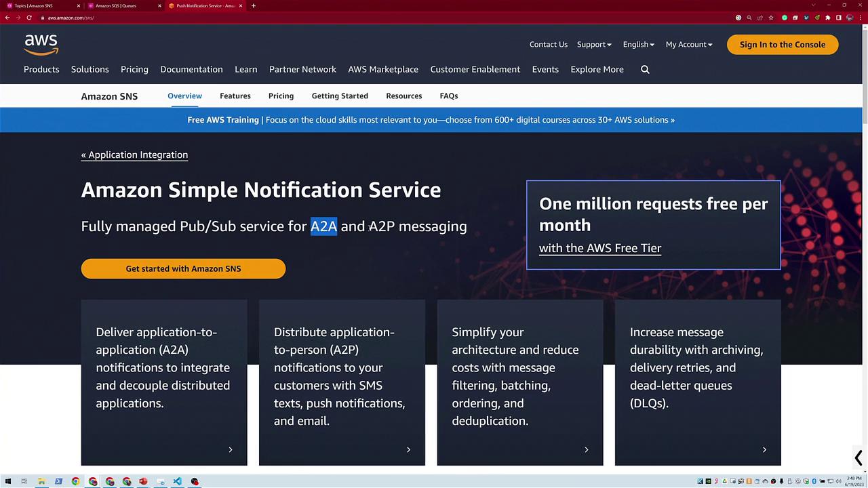Open the Windows Start menu
This screenshot has height=488, width=868.
click(x=7, y=481)
